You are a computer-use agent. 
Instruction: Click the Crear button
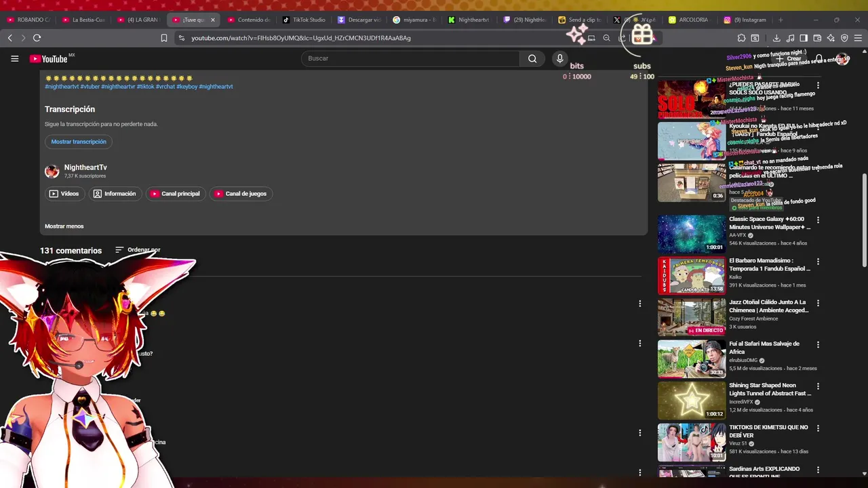pos(789,59)
